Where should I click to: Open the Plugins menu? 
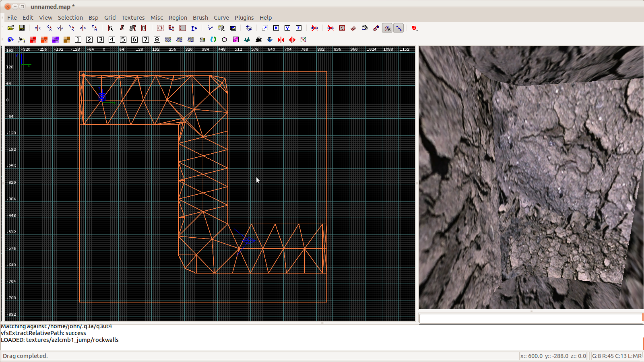(244, 18)
